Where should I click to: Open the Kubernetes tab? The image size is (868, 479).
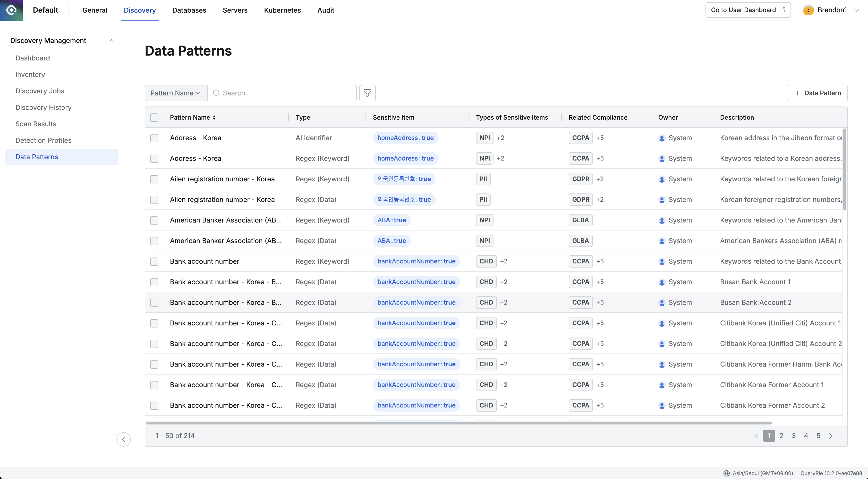point(282,10)
